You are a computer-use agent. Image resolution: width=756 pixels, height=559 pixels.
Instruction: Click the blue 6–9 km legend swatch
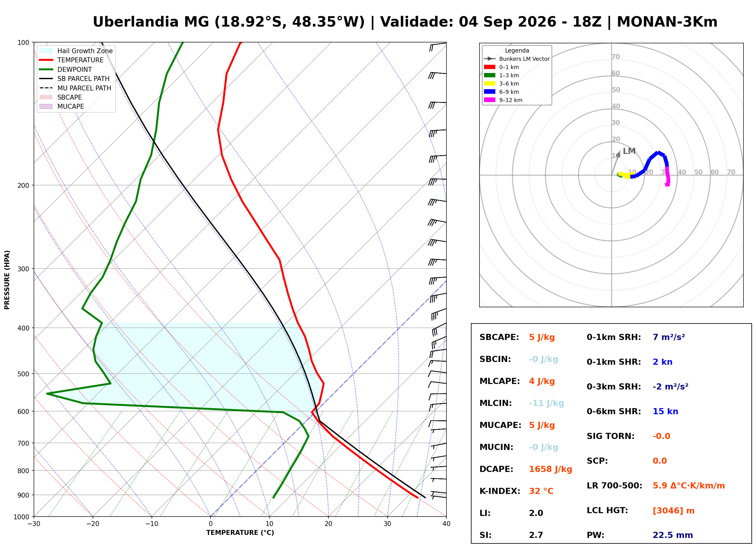(x=489, y=92)
